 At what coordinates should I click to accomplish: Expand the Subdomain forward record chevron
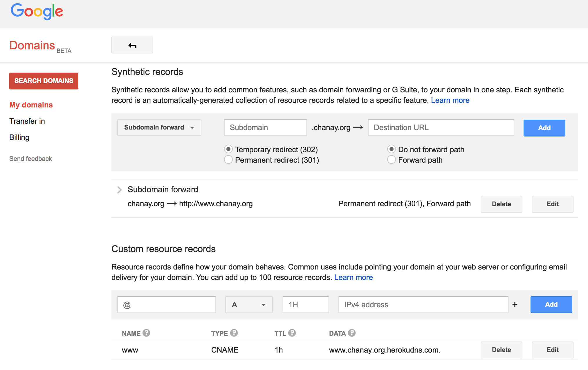(119, 190)
